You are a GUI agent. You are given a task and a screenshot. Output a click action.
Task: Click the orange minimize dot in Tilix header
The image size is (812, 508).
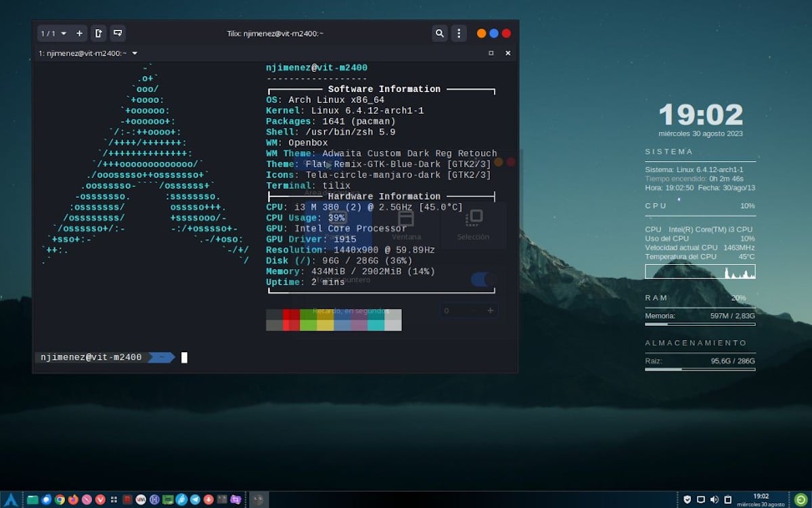[482, 33]
